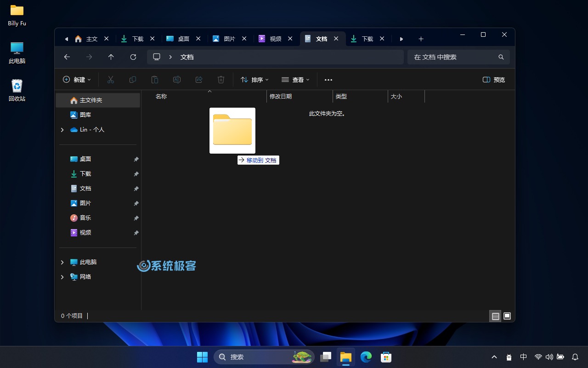Select the 此电脑 desktop icon
This screenshot has height=368, width=588.
17,52
